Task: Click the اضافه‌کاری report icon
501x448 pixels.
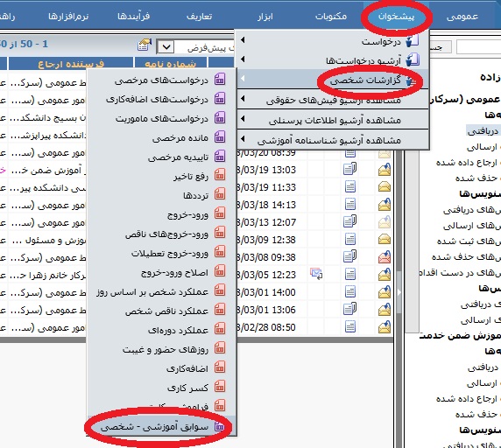Action: 220,367
